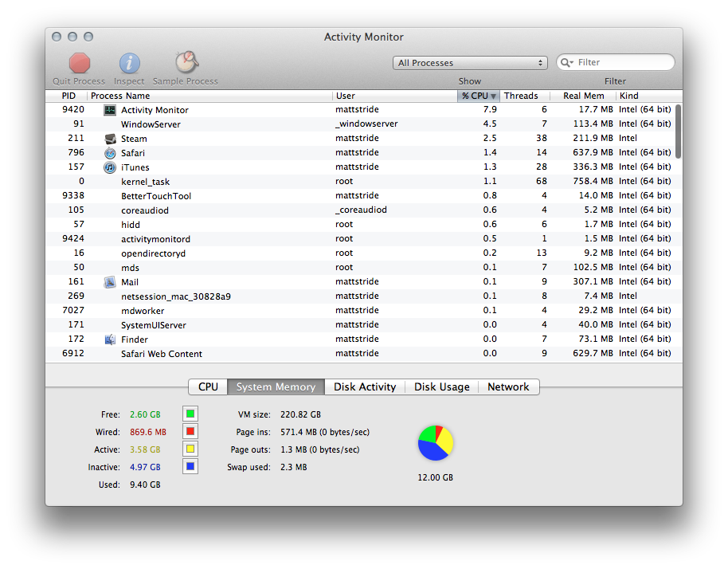Click the iTunes icon in process list
Viewport: 728px width, 569px height.
click(x=110, y=167)
